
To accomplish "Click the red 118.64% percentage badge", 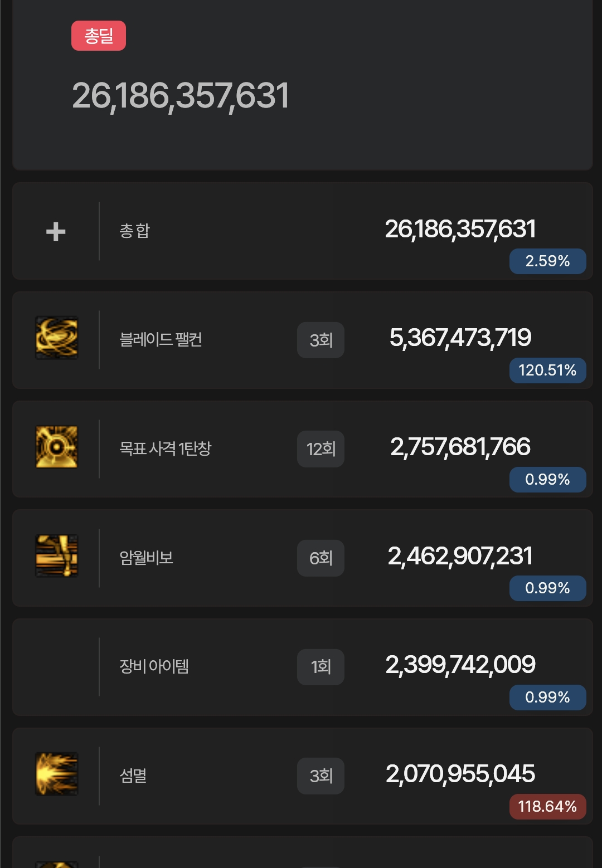I will click(547, 807).
